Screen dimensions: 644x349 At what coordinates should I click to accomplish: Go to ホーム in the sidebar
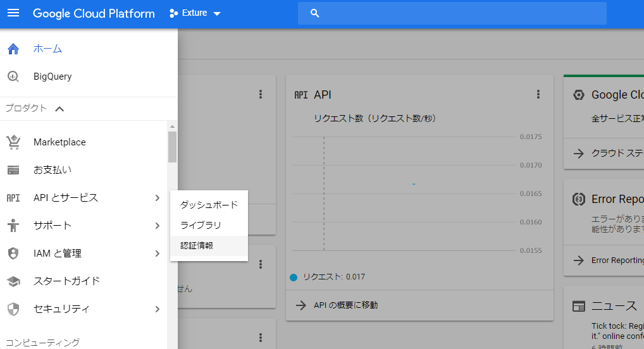47,49
